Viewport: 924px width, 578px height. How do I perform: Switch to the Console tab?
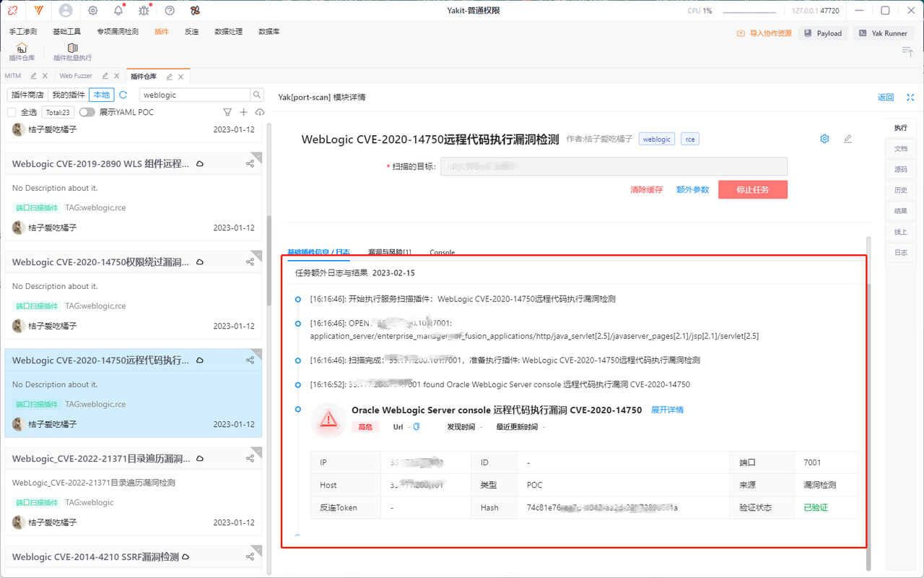443,252
